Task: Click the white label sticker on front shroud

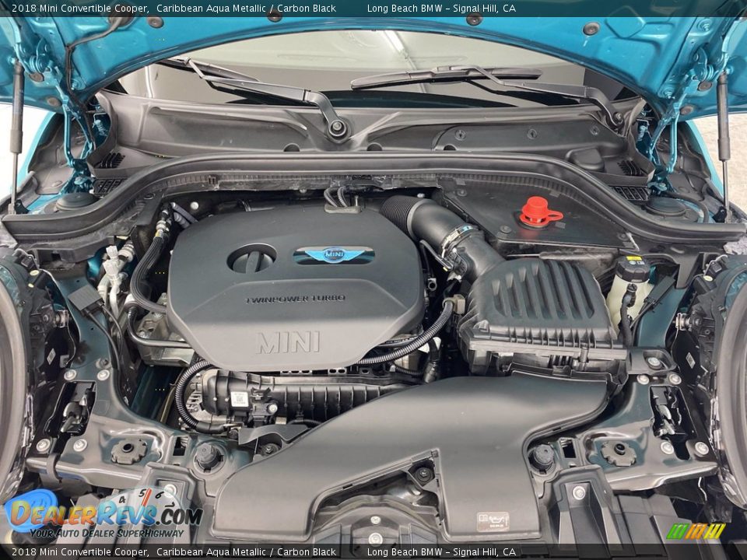Action: pyautogui.click(x=492, y=520)
